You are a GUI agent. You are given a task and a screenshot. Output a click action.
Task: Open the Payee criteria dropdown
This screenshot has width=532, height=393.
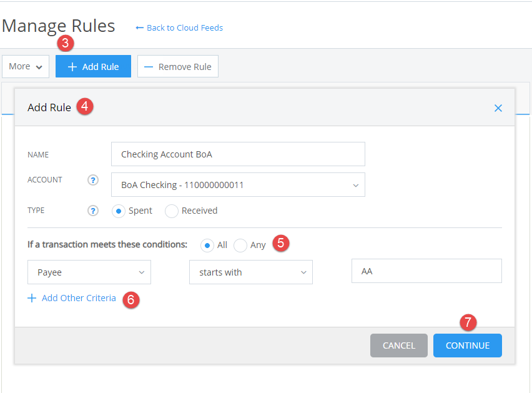pyautogui.click(x=89, y=272)
